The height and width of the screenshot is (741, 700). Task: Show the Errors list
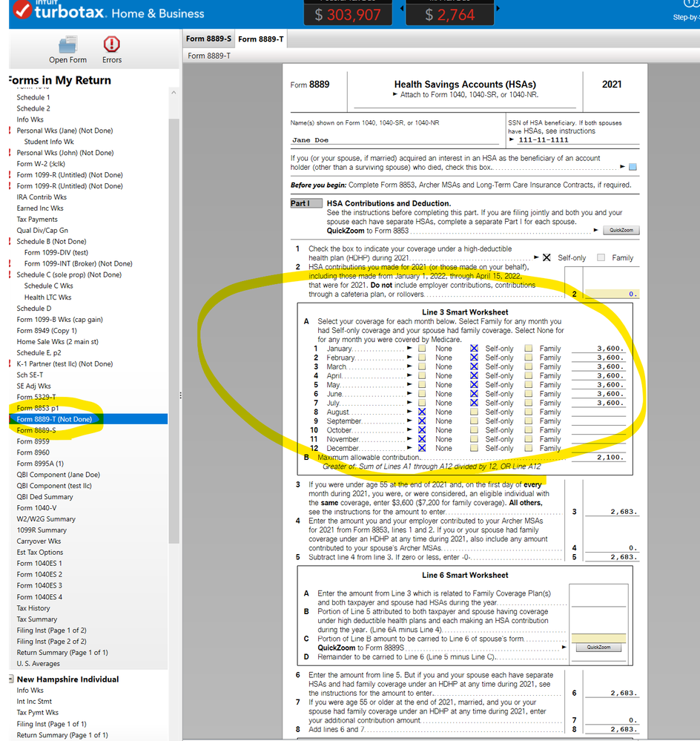click(x=112, y=49)
